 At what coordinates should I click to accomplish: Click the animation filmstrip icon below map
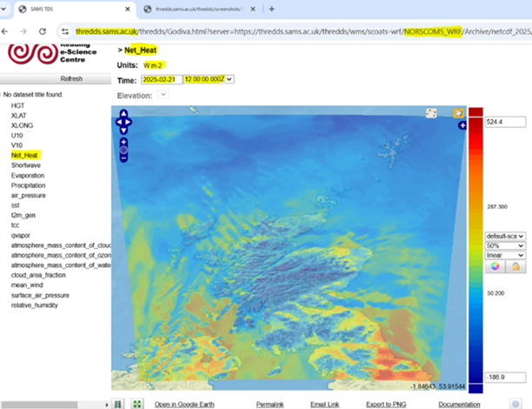118,404
